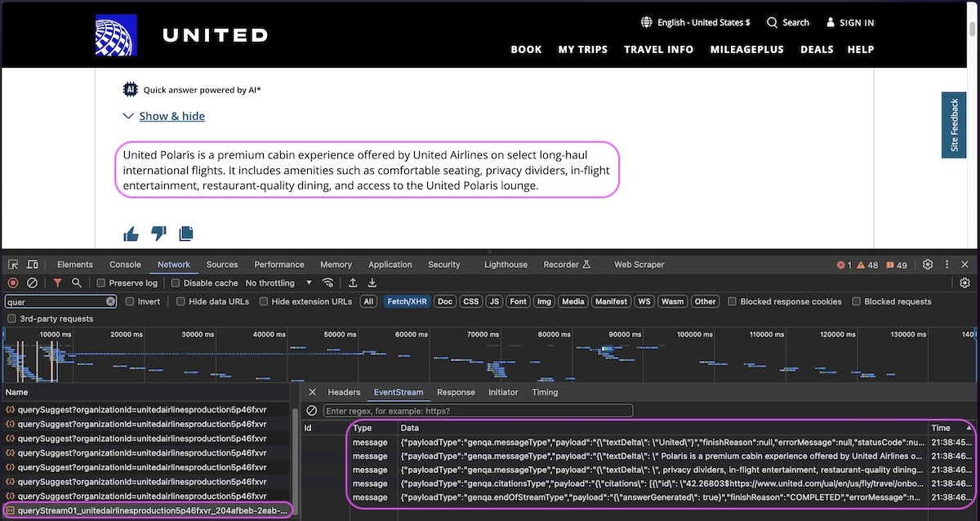
Task: Open DevTools settings gear in the tab bar
Action: 928,265
